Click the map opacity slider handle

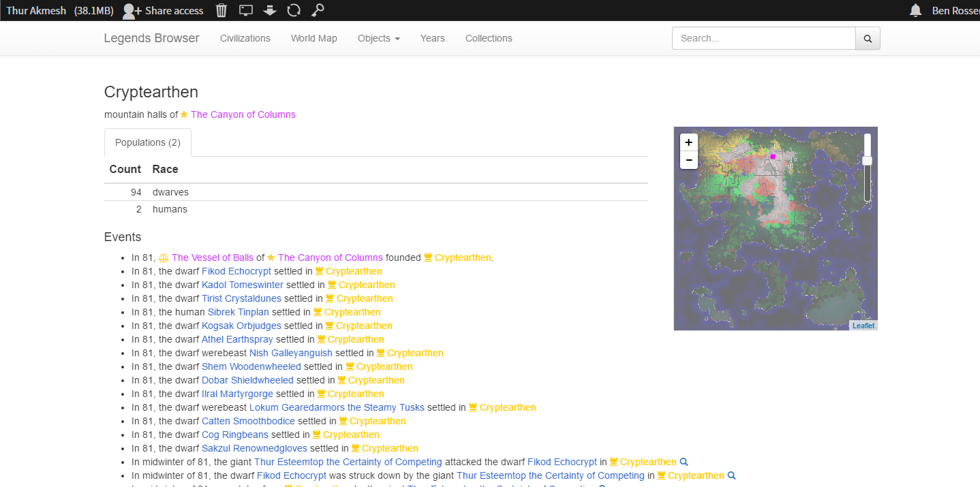868,161
